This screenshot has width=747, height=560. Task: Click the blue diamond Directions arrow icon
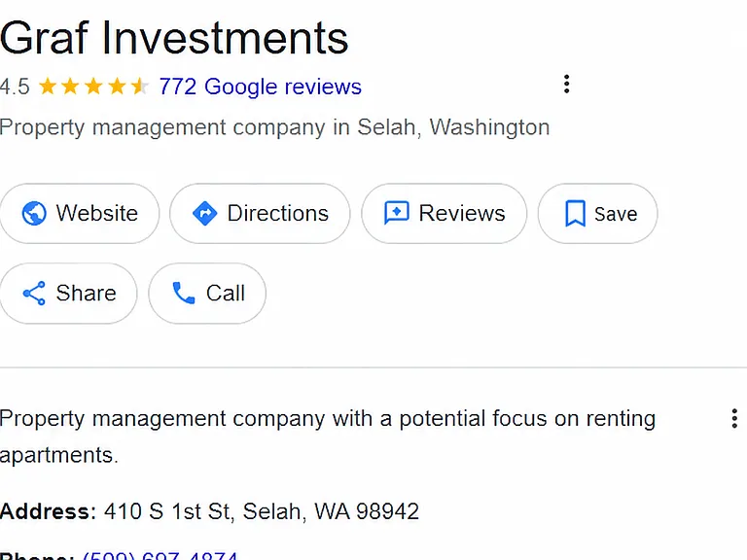coord(205,213)
